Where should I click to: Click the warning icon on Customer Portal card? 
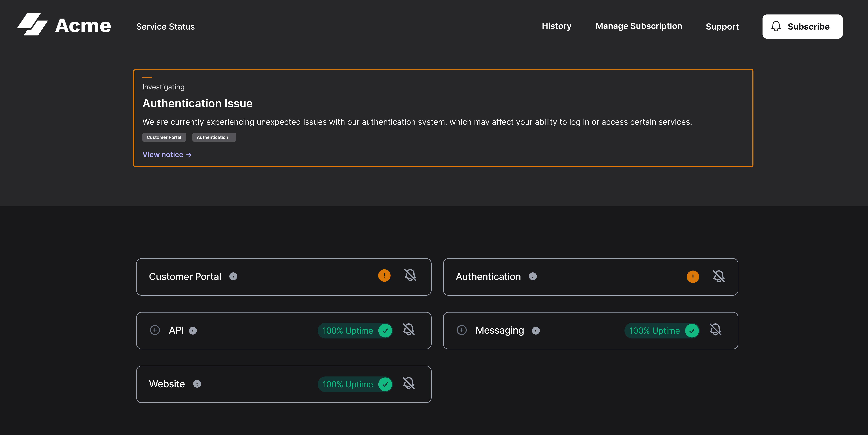tap(384, 276)
